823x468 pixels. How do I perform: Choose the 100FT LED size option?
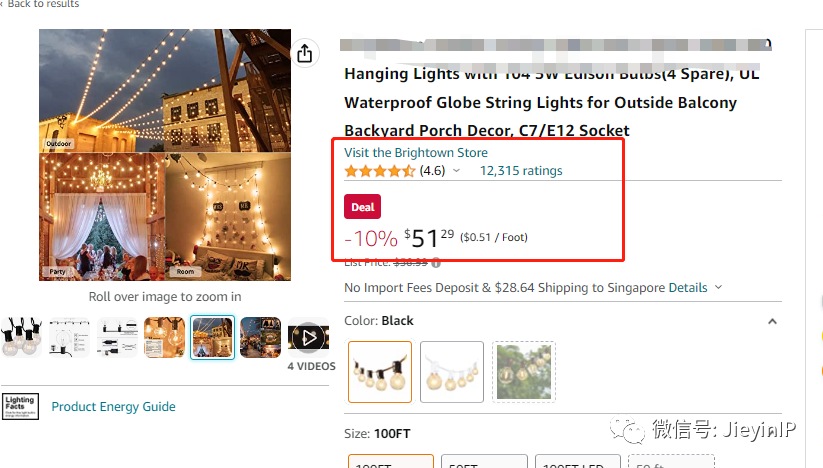pos(575,462)
